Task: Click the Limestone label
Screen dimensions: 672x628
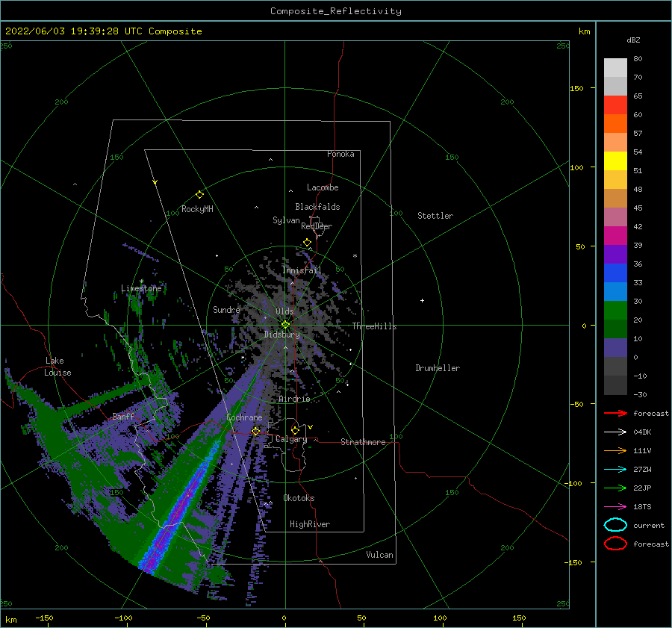Action: coord(141,288)
